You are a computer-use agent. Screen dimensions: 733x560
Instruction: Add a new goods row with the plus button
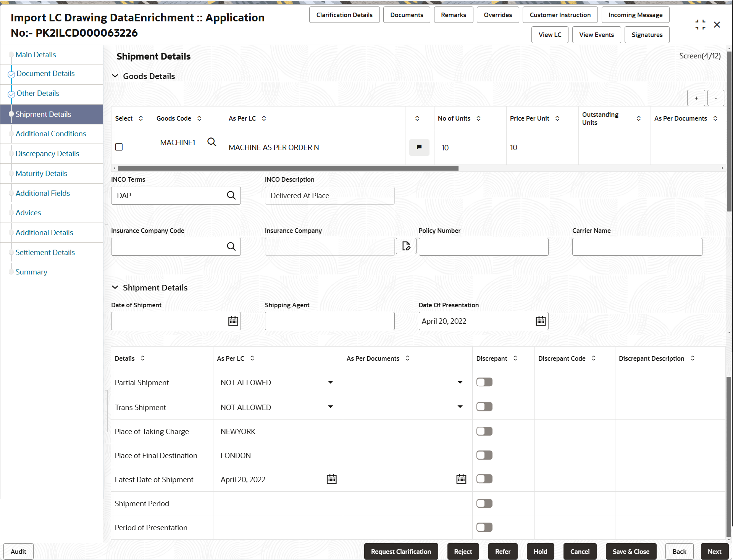(696, 98)
